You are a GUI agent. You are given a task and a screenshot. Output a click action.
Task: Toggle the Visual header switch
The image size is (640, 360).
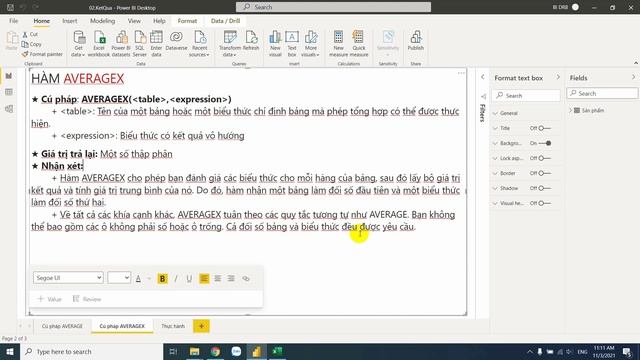544,203
